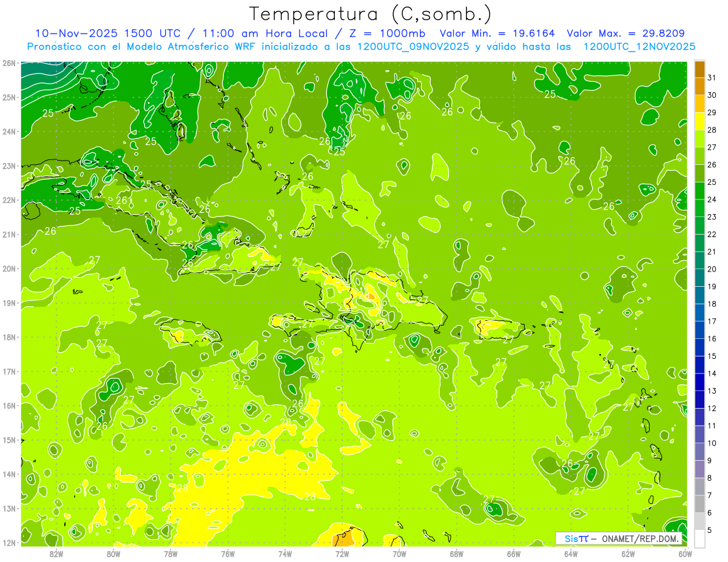Click the "ONAMET/REP.DOM." credit label
Image resolution: width=728 pixels, height=562 pixels.
tap(641, 538)
